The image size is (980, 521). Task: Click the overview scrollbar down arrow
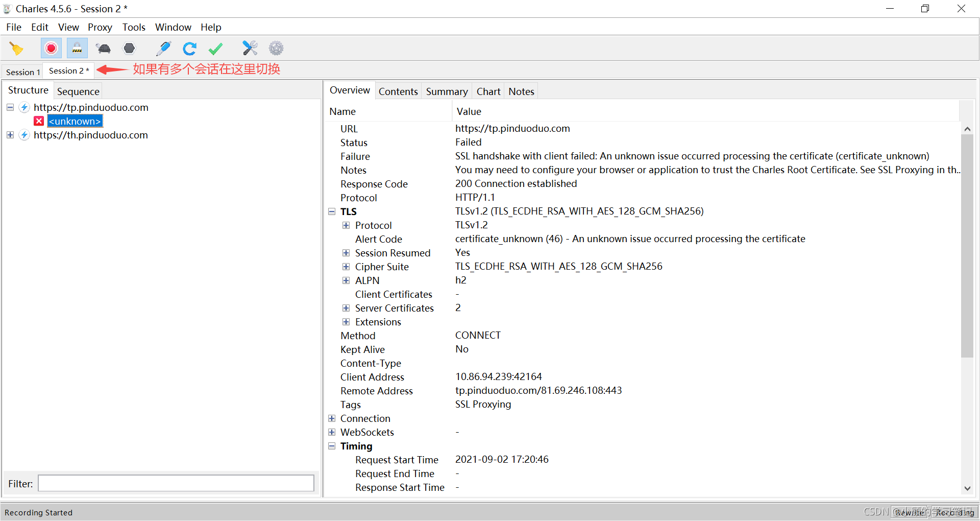click(967, 488)
